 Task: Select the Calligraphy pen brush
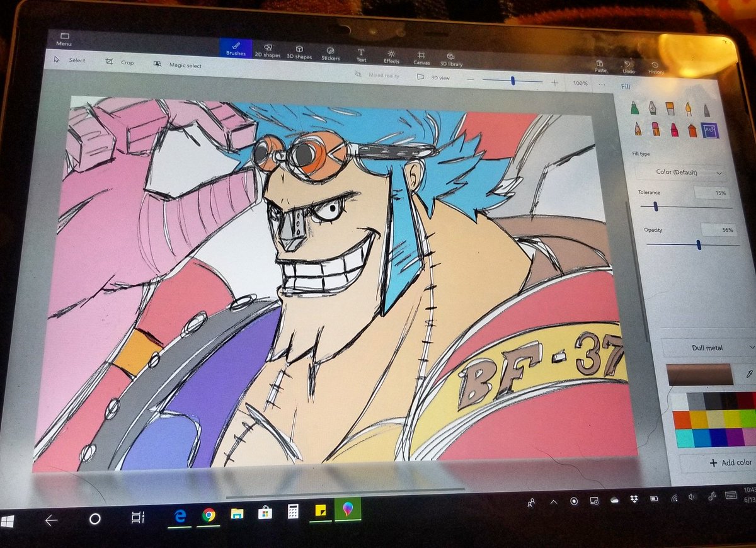pos(652,108)
